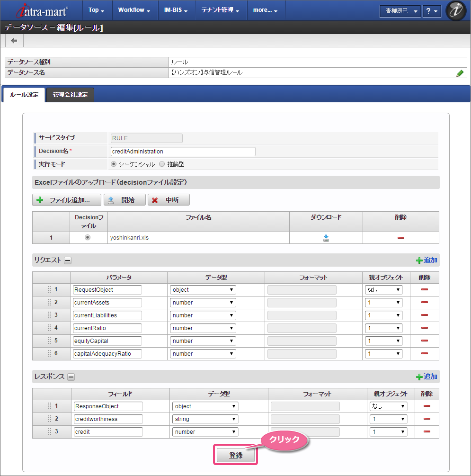The width and height of the screenshot is (471, 476).
Task: Open data type dropdown for credit field
Action: 205,432
